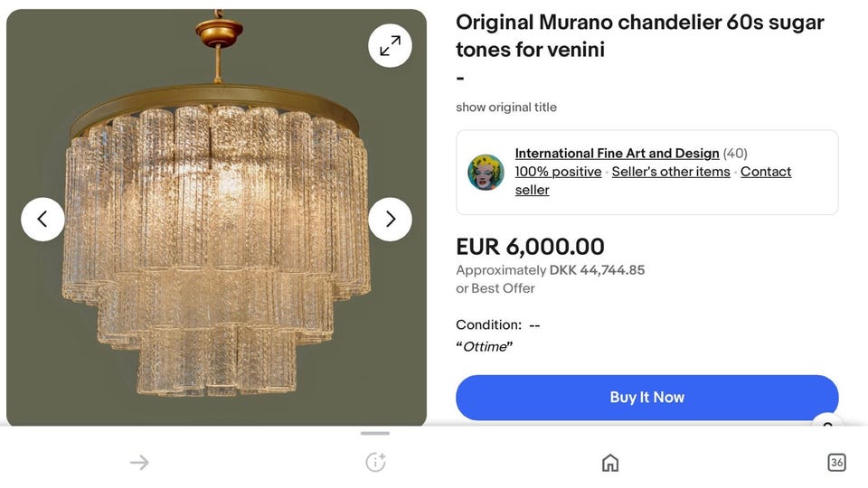View the 100% positive feedback
868x488 pixels.
pos(558,172)
